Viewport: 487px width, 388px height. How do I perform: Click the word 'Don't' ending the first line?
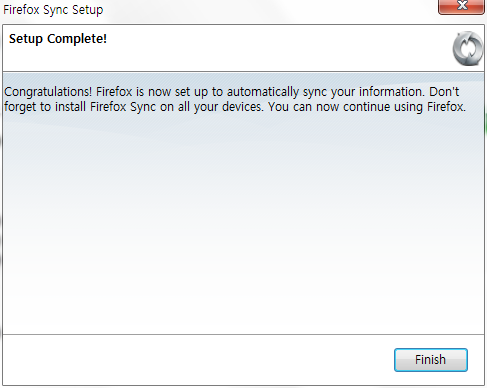[x=444, y=91]
